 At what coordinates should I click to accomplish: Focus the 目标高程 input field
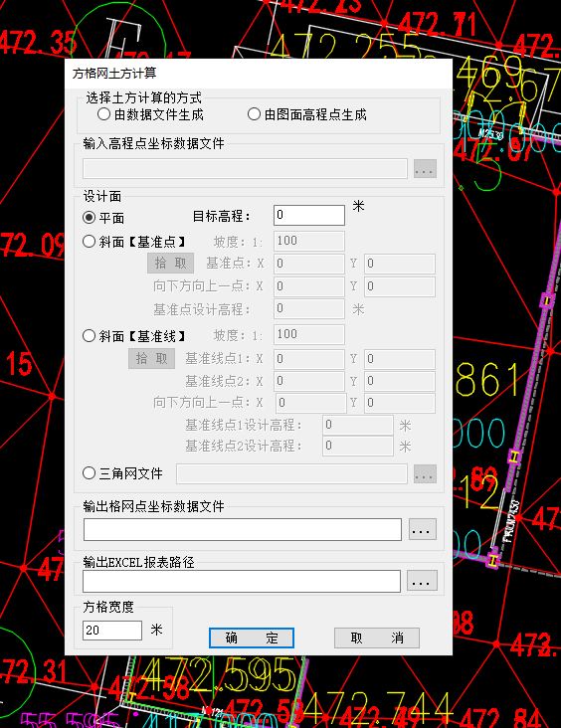click(308, 215)
